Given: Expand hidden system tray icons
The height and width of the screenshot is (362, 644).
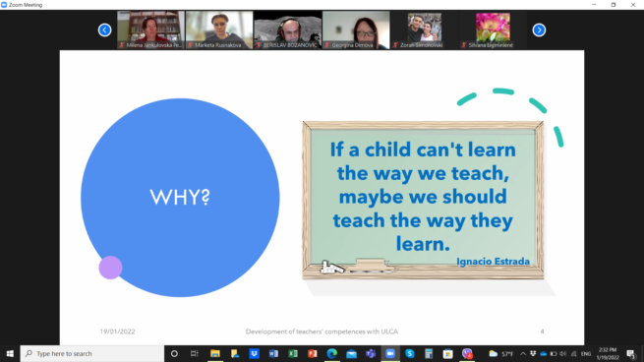Looking at the screenshot, I should [x=523, y=354].
